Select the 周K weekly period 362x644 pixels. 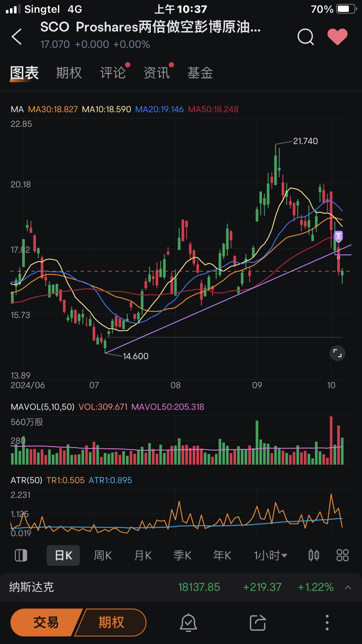pos(103,555)
